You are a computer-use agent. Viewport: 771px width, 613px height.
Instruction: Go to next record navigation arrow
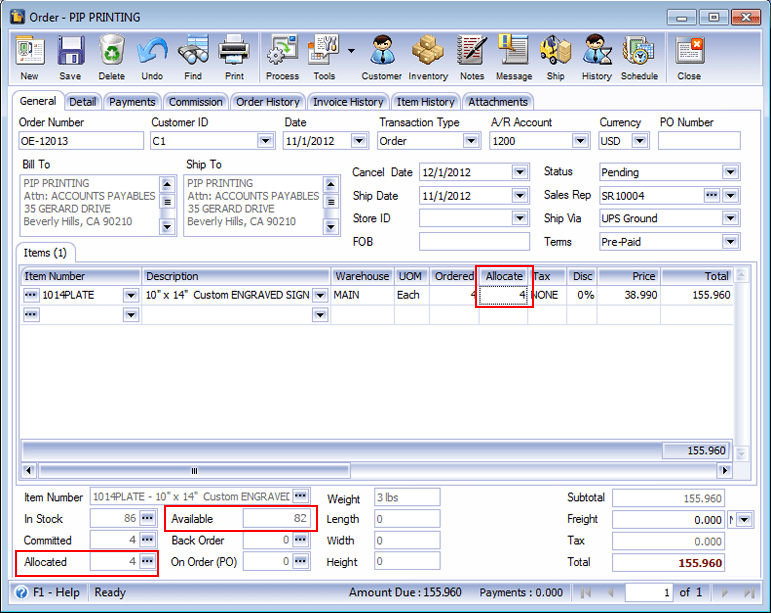[x=725, y=592]
